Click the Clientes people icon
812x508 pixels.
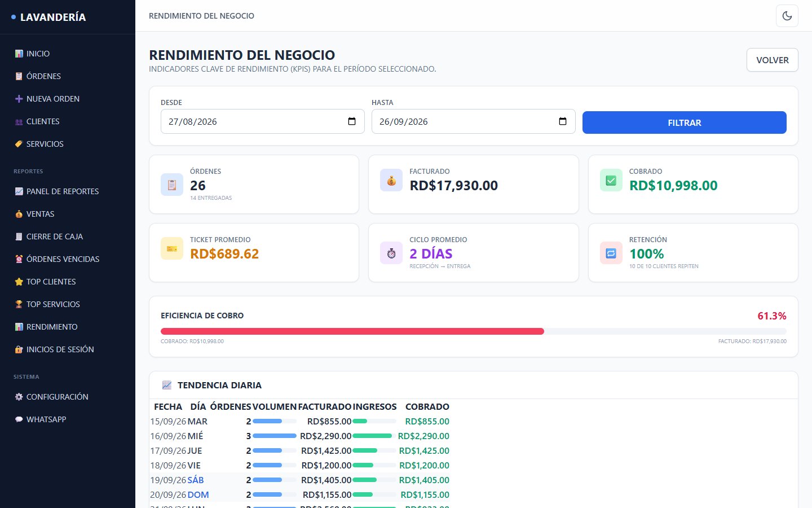19,121
